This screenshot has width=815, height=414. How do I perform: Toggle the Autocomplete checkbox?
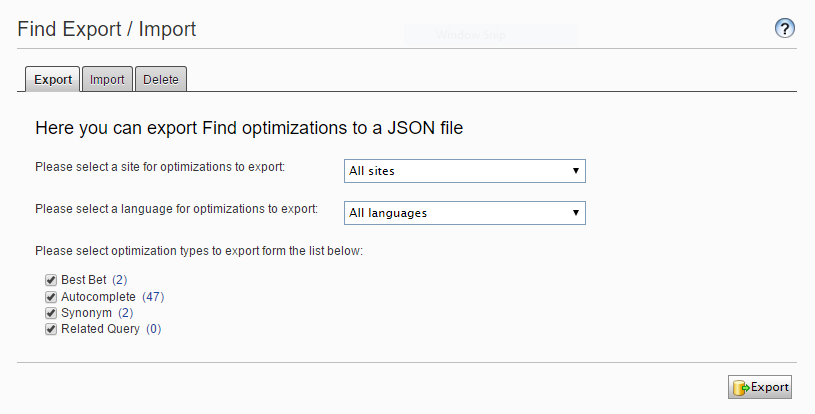coord(50,297)
